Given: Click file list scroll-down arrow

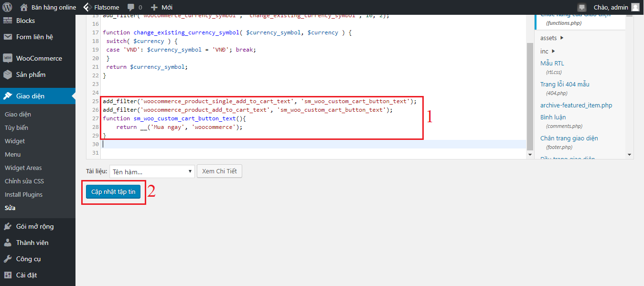Looking at the screenshot, I should (x=629, y=155).
